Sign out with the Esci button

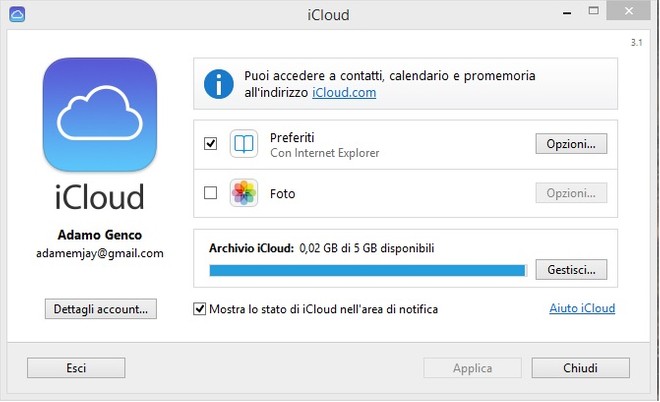(76, 368)
